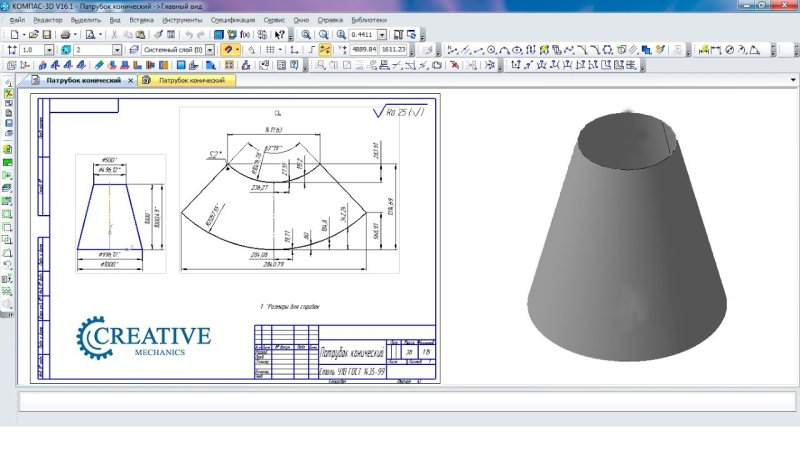Click the Open folder icon
The width and height of the screenshot is (800, 450).
[33, 34]
